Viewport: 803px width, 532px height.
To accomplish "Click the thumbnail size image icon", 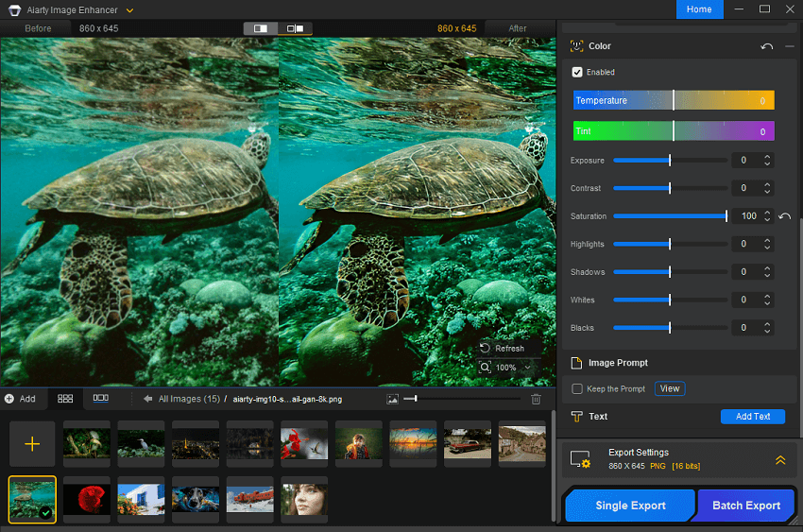I will [393, 399].
